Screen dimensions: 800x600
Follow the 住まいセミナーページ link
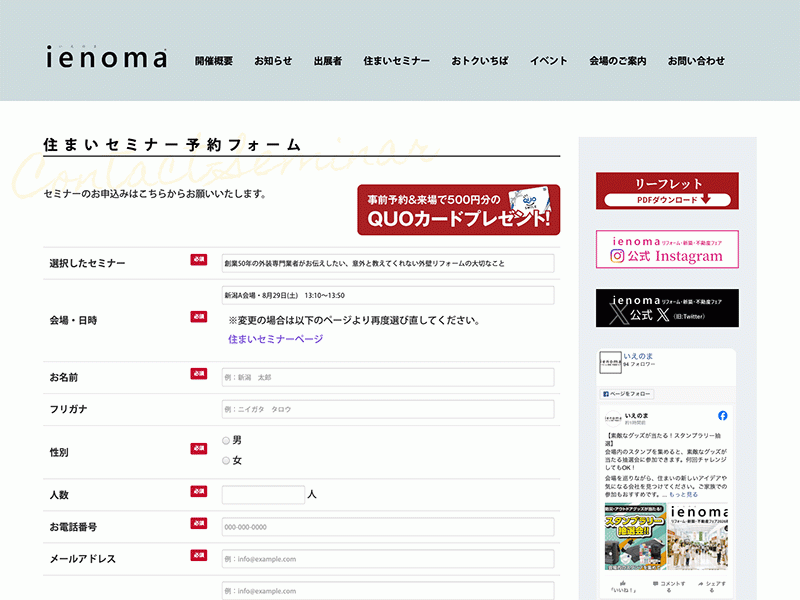(276, 339)
